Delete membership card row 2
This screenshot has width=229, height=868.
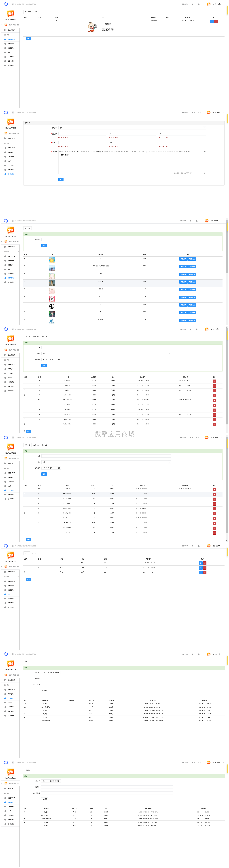click(x=205, y=568)
